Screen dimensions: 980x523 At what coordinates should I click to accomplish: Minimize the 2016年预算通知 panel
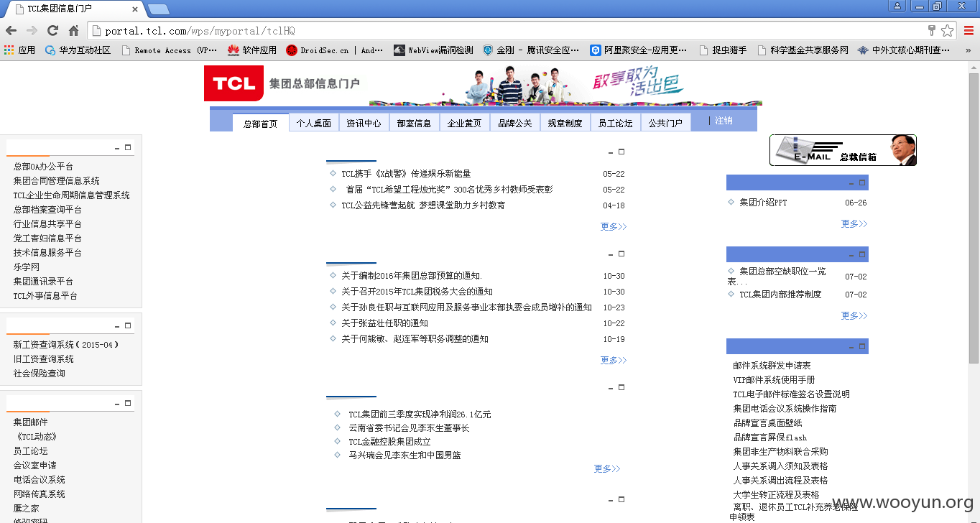(611, 254)
